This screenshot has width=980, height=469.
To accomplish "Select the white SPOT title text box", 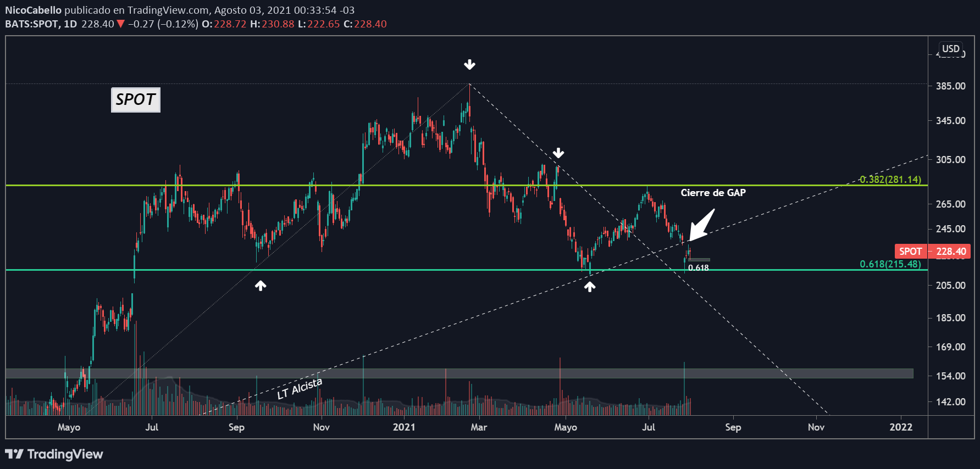I will (x=136, y=99).
